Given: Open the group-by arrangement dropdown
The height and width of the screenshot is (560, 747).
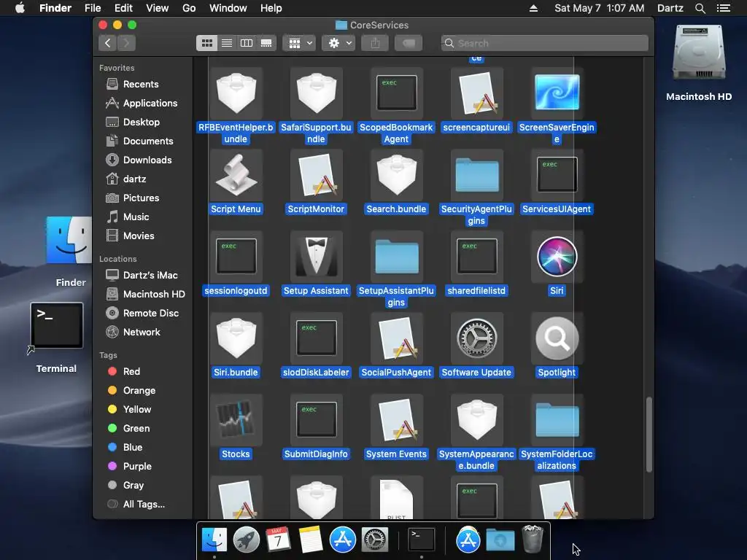Looking at the screenshot, I should coord(299,43).
